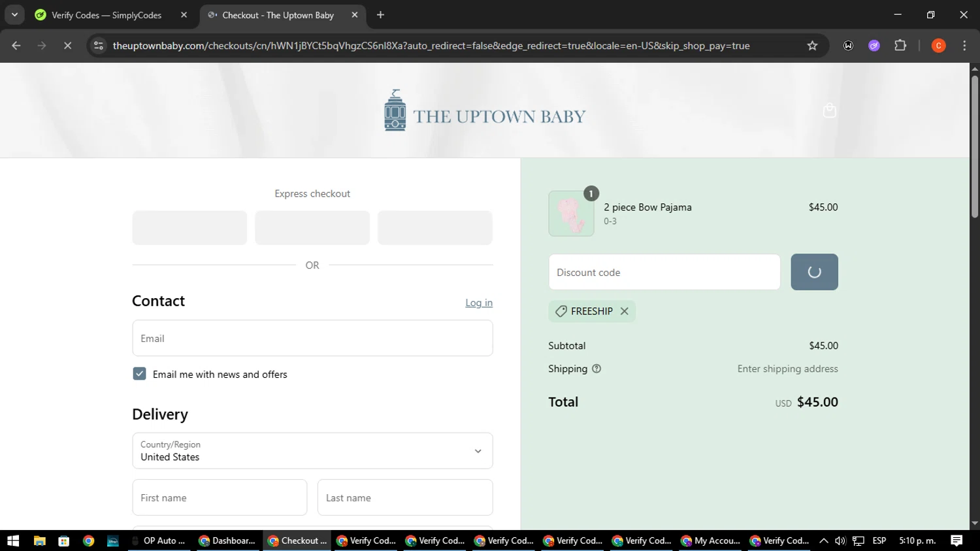The height and width of the screenshot is (551, 980).
Task: Go back to previous page
Action: click(x=16, y=46)
